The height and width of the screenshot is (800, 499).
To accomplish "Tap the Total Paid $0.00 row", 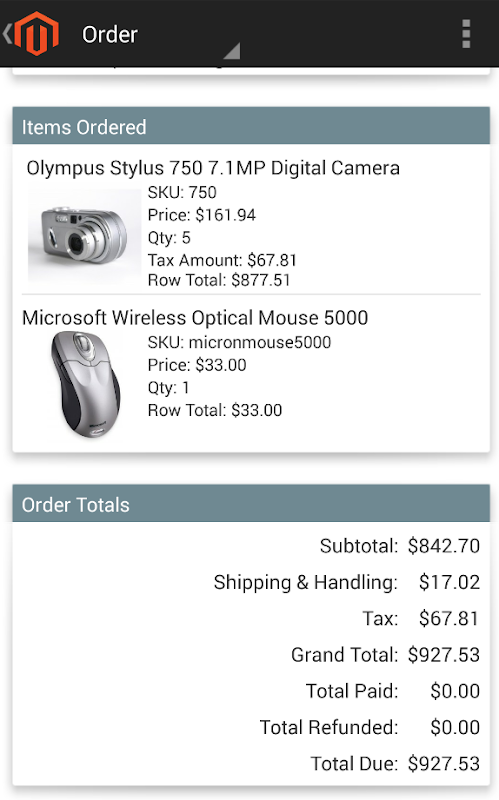I will [x=392, y=691].
